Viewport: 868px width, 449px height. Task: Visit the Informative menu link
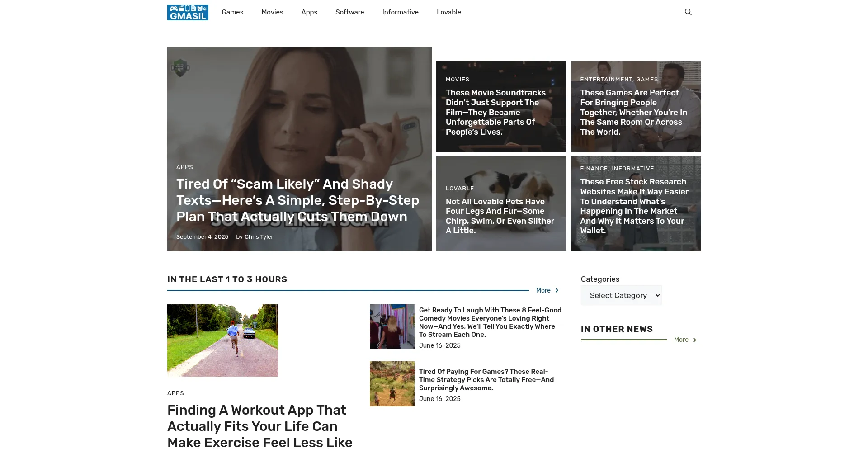[400, 12]
